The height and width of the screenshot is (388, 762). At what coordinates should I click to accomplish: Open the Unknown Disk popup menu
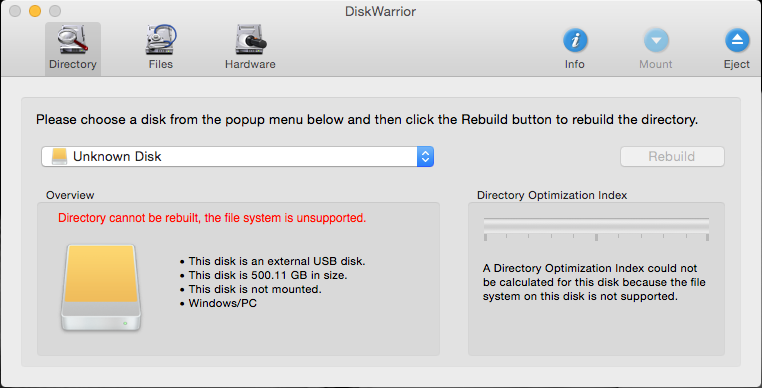pyautogui.click(x=238, y=157)
